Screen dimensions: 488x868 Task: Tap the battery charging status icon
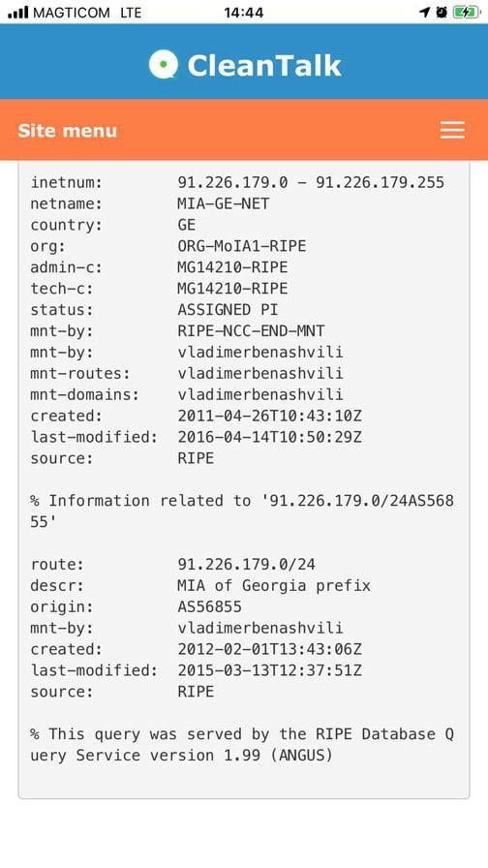467,13
